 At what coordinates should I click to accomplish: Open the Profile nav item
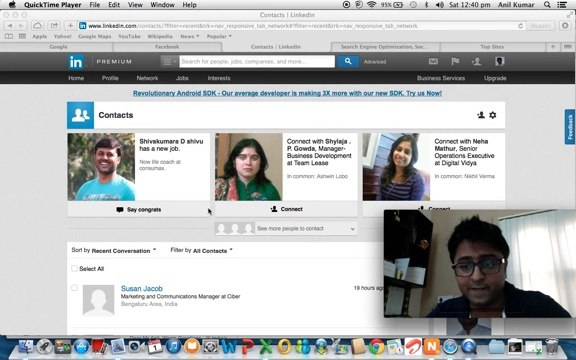(110, 78)
